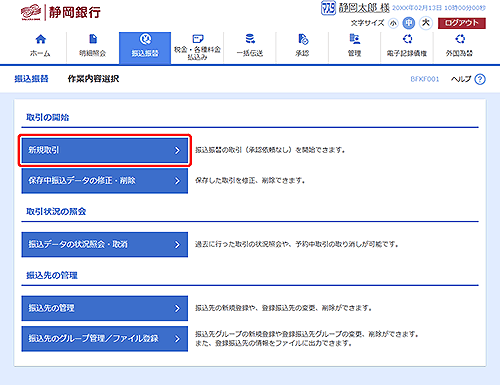Click the screen ID BFXF001

click(x=425, y=79)
